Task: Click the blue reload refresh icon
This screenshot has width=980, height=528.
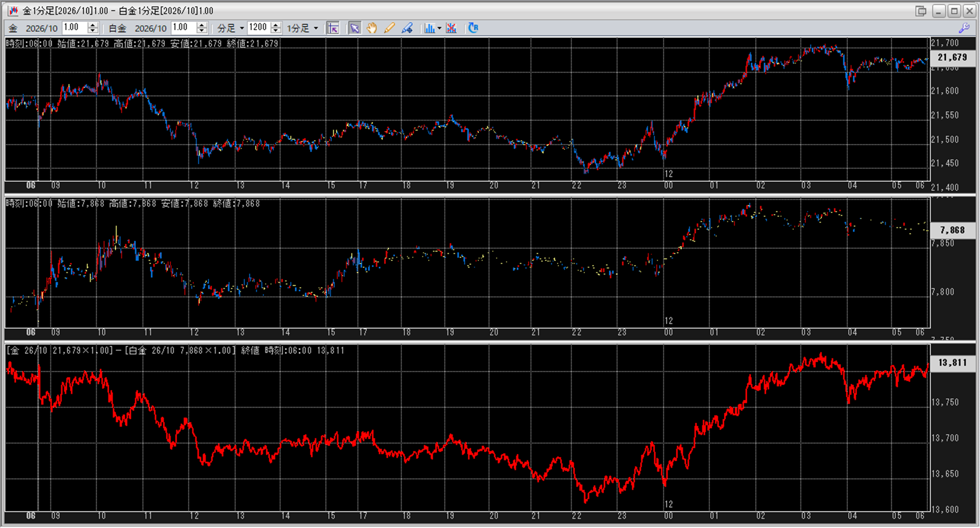Action: 473,28
